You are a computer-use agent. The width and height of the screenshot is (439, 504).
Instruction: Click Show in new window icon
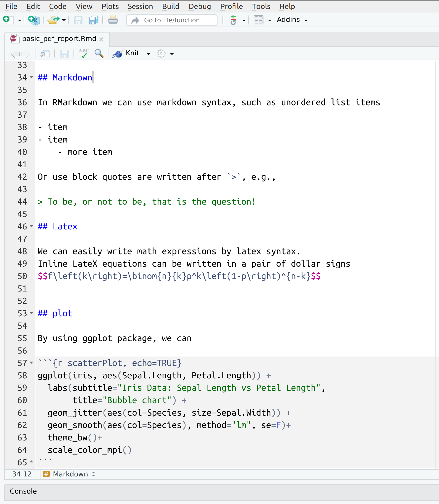[x=45, y=53]
